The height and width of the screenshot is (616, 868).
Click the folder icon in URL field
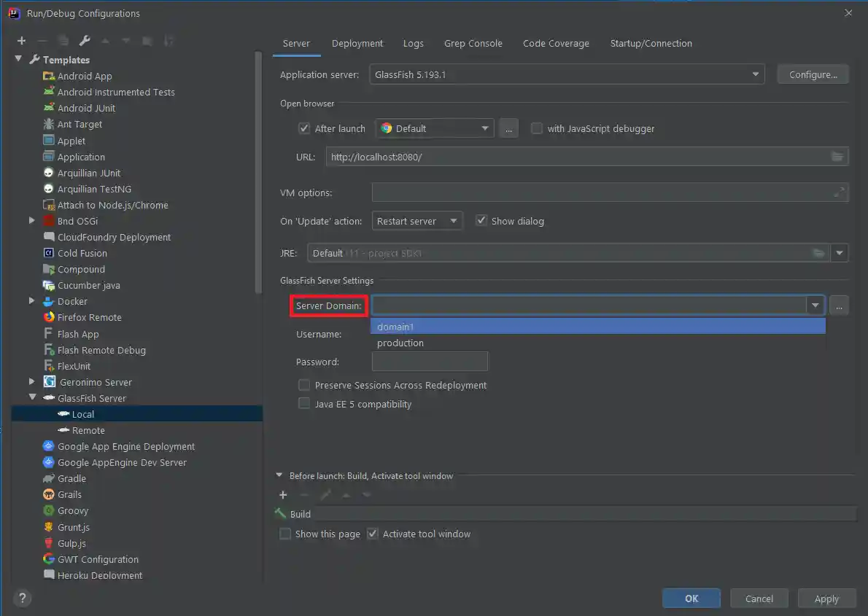[x=837, y=157]
